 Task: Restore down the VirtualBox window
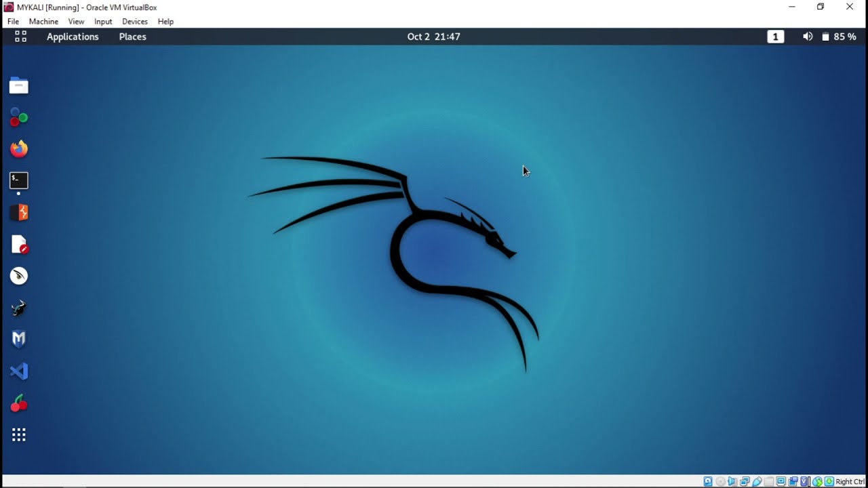click(821, 7)
